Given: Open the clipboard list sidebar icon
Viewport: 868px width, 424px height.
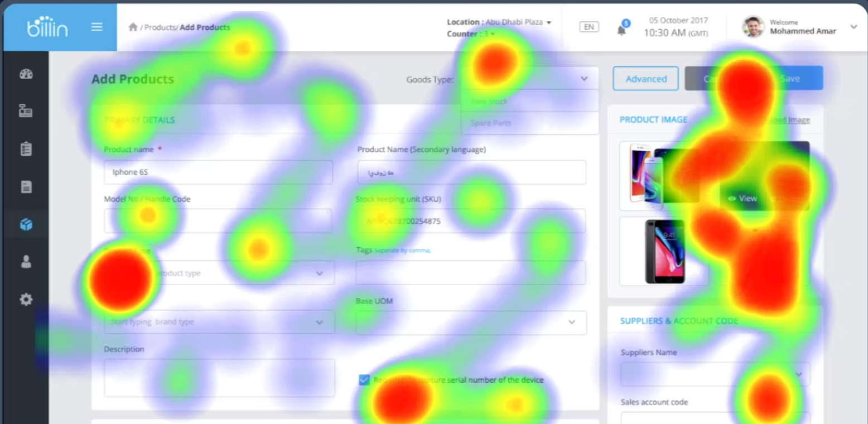Looking at the screenshot, I should click(x=26, y=149).
